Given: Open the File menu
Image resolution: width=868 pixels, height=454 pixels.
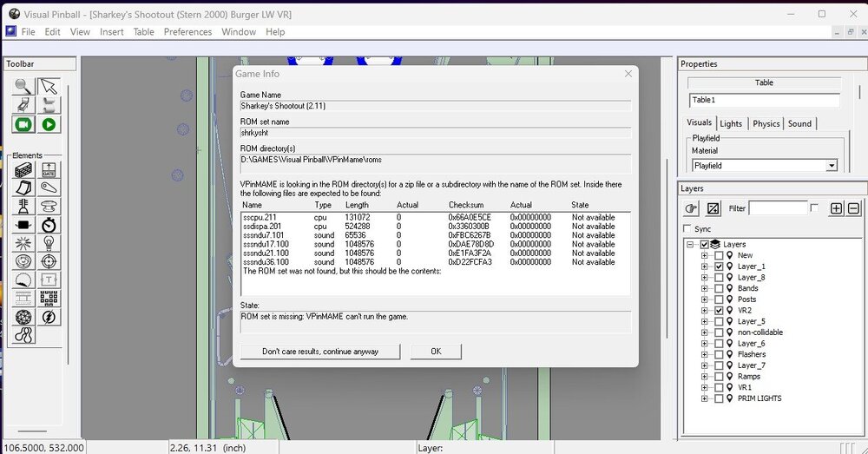Looking at the screenshot, I should [x=29, y=31].
